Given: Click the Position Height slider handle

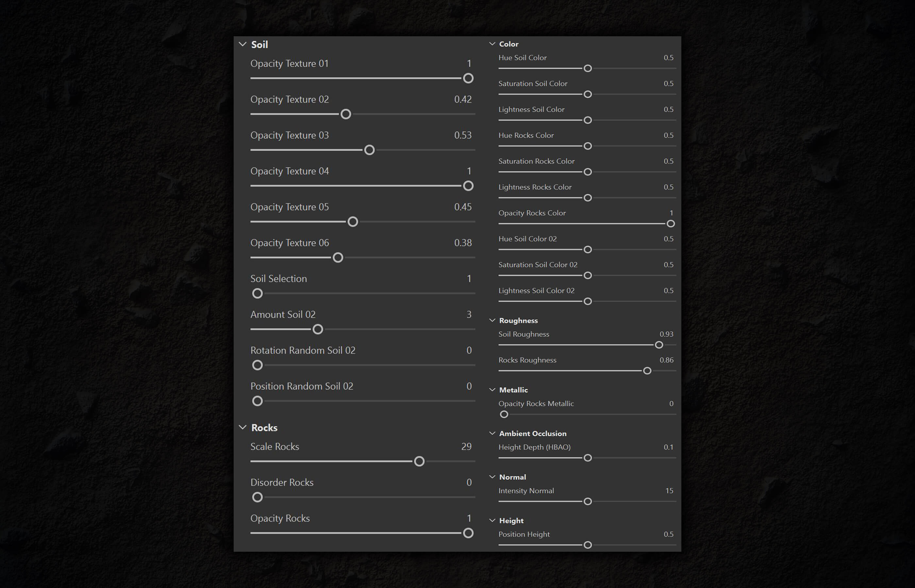Looking at the screenshot, I should (588, 545).
